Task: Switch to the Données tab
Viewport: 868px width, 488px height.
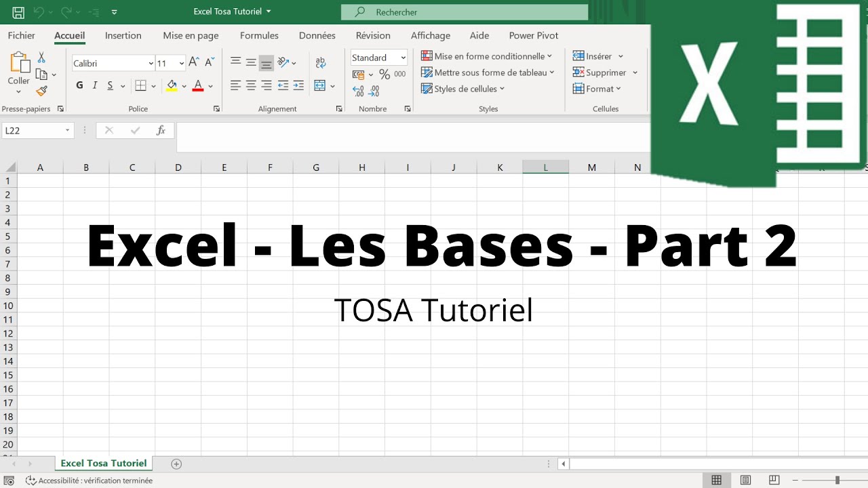Action: click(x=317, y=35)
